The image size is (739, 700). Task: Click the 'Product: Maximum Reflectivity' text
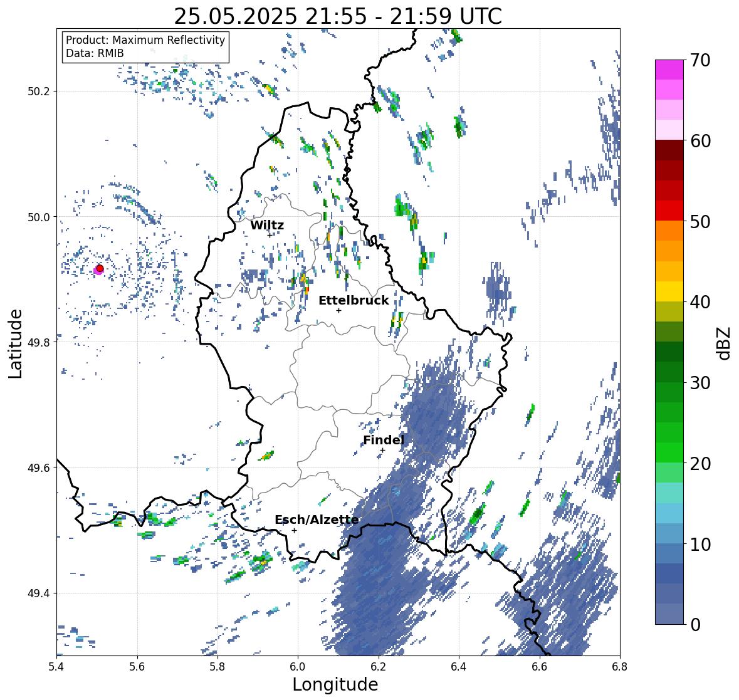coord(145,40)
